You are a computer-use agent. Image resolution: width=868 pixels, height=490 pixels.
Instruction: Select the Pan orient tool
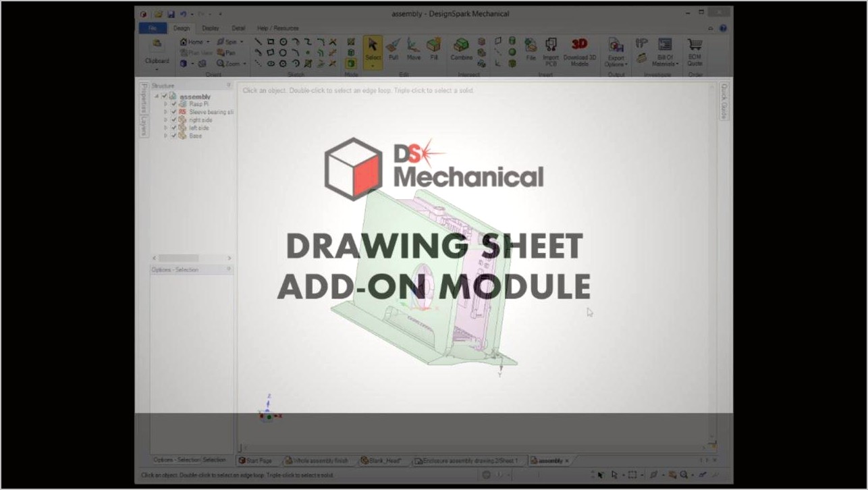click(x=226, y=52)
